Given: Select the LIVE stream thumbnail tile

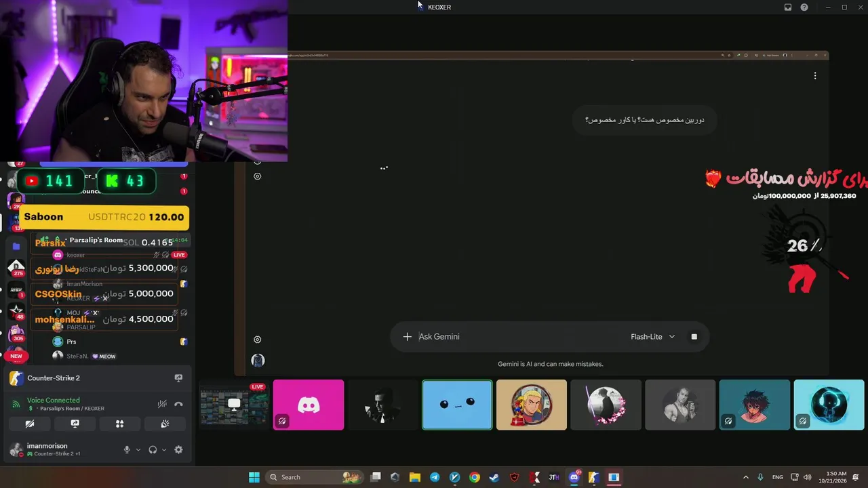Looking at the screenshot, I should pyautogui.click(x=234, y=405).
